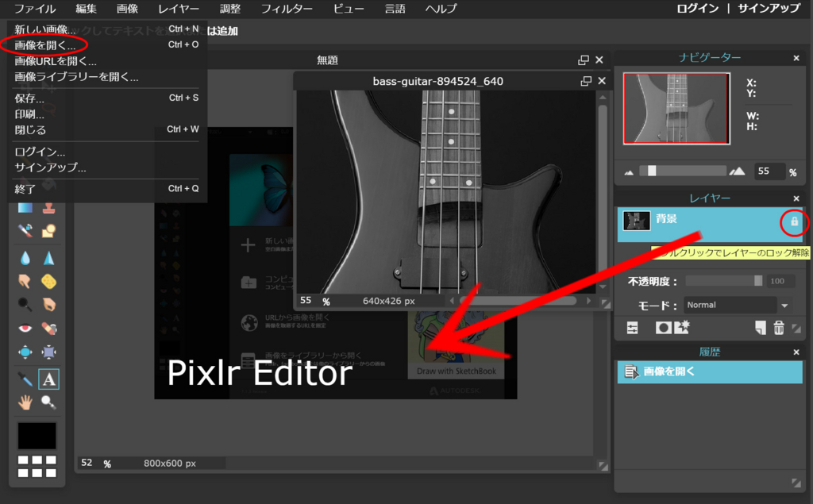
Task: Select the Sharpen triangle tool
Action: click(48, 258)
